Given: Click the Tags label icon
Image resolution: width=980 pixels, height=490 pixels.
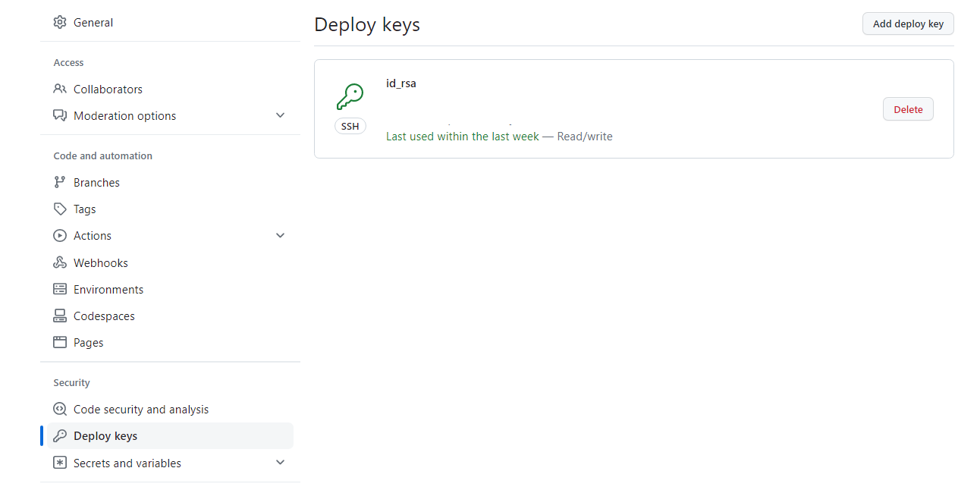Looking at the screenshot, I should pyautogui.click(x=60, y=209).
